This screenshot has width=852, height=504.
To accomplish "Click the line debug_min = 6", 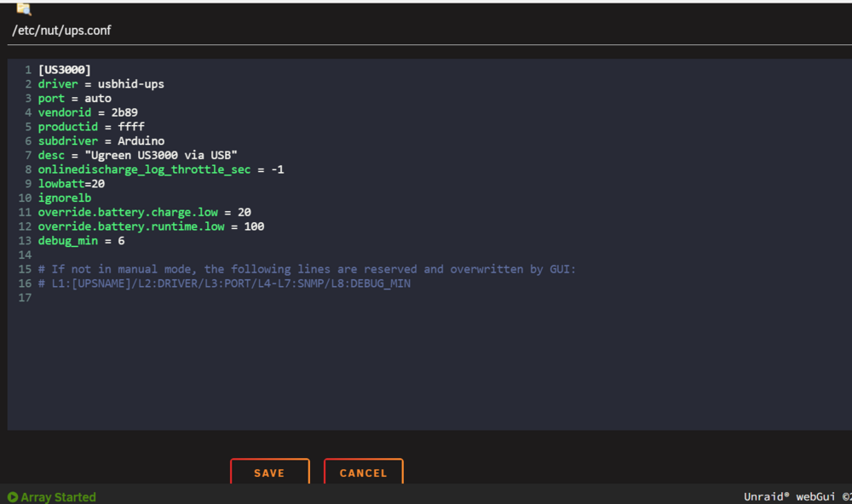I will tap(81, 241).
